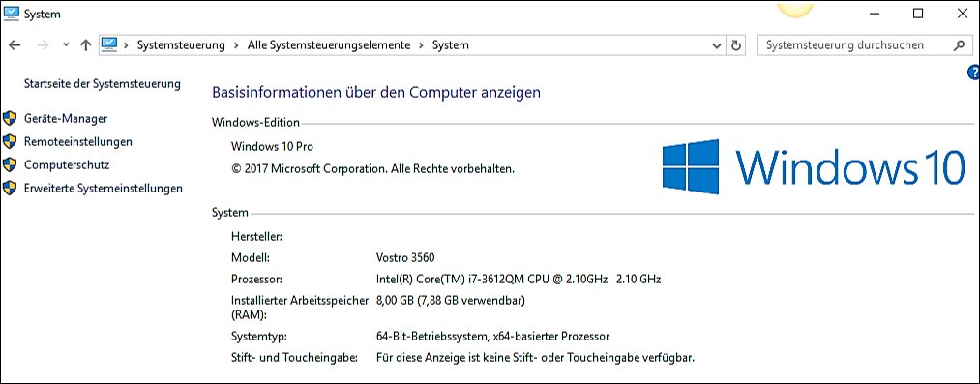Click the forward navigation arrow
Viewport: 980px width, 384px height.
[43, 44]
